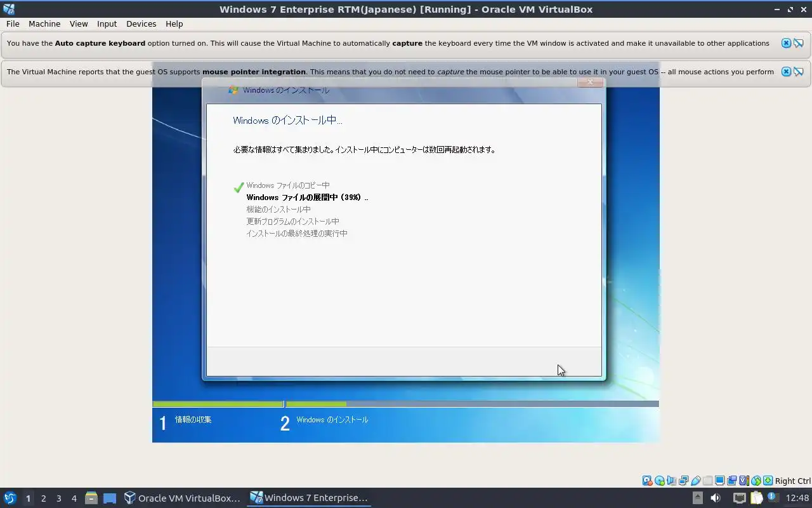Click the green checkmark beside file copy
The width and height of the screenshot is (812, 508).
point(239,187)
